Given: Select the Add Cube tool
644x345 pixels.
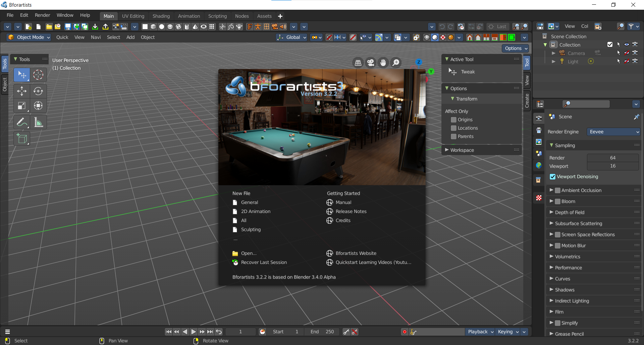Looking at the screenshot, I should pos(22,139).
